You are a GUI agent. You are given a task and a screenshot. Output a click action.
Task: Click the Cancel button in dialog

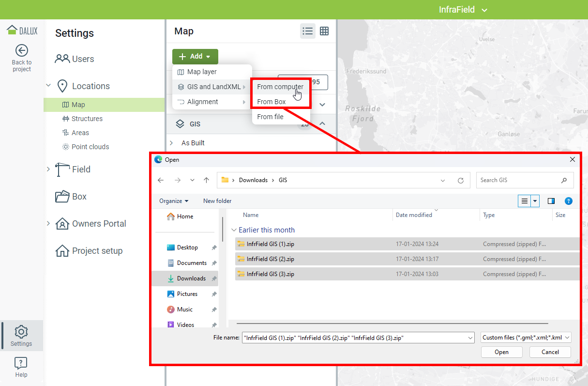coord(550,352)
